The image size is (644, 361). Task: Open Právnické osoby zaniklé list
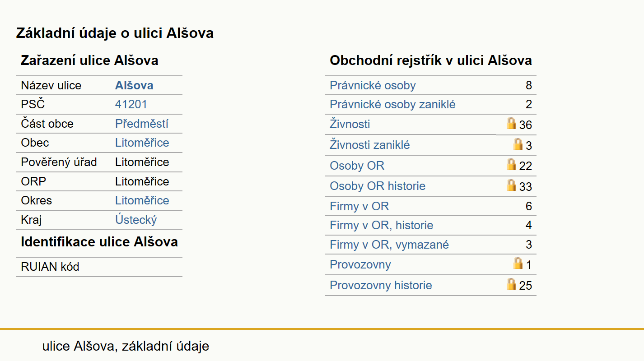tap(392, 105)
